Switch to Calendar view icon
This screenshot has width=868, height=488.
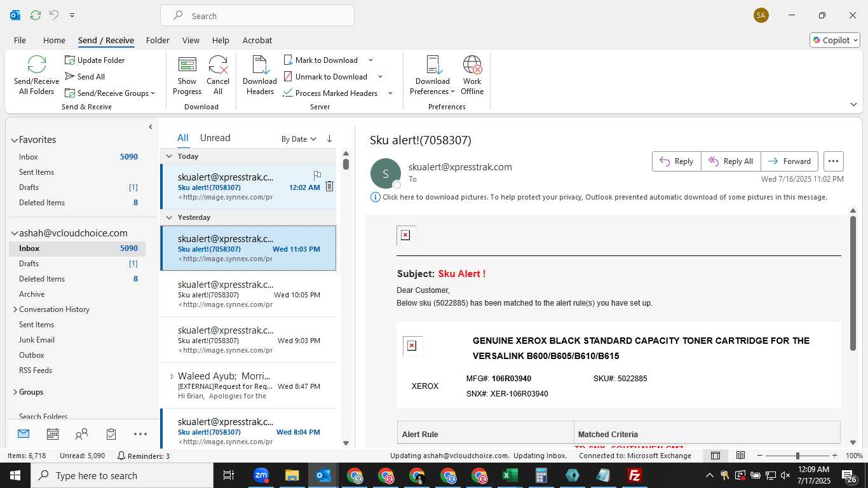click(53, 434)
